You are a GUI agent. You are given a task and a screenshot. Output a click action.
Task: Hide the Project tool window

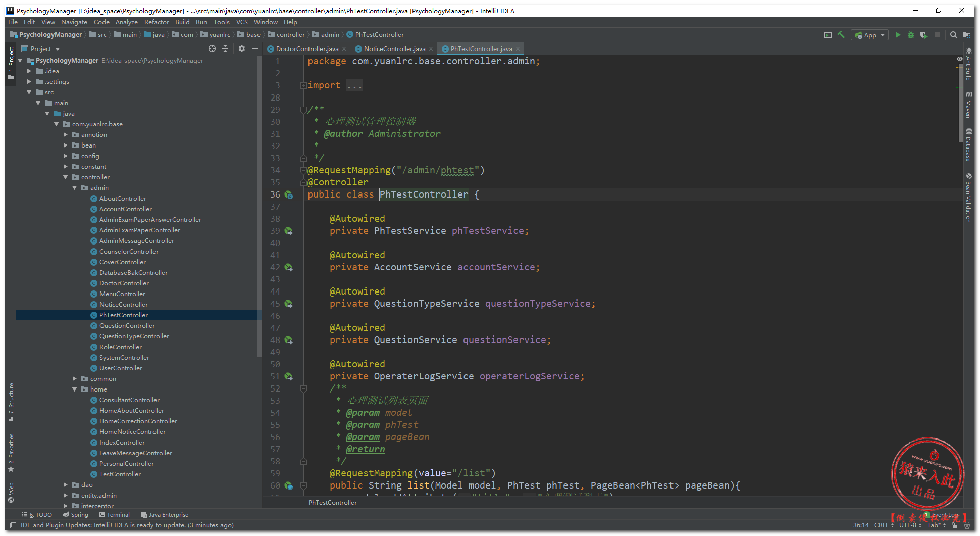pyautogui.click(x=255, y=48)
